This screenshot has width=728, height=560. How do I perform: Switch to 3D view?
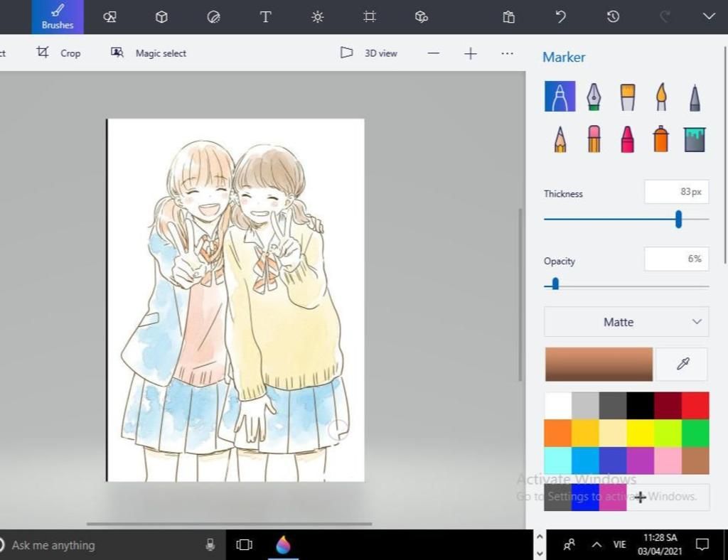[x=369, y=53]
